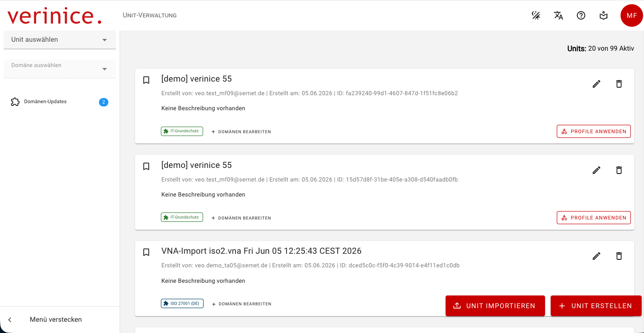Edit domains of unit with ID 15d57d8f
This screenshot has height=333, width=644.
coord(241,218)
